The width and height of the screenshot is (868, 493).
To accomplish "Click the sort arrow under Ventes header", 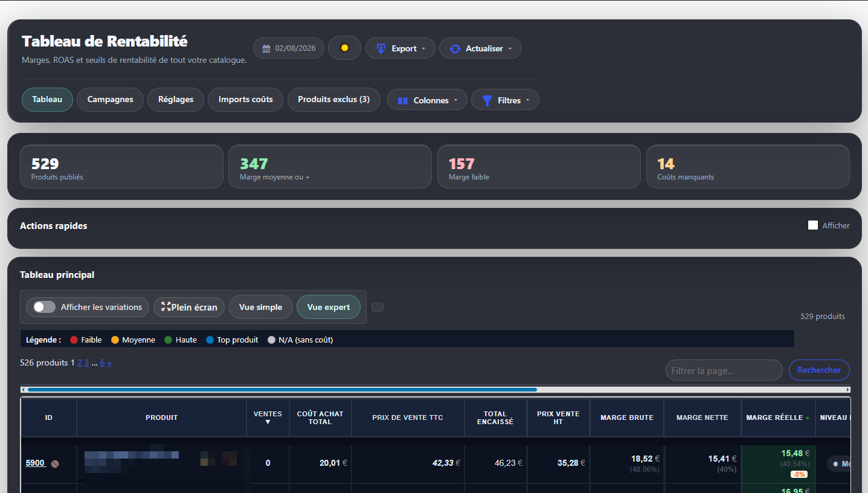I will point(268,422).
